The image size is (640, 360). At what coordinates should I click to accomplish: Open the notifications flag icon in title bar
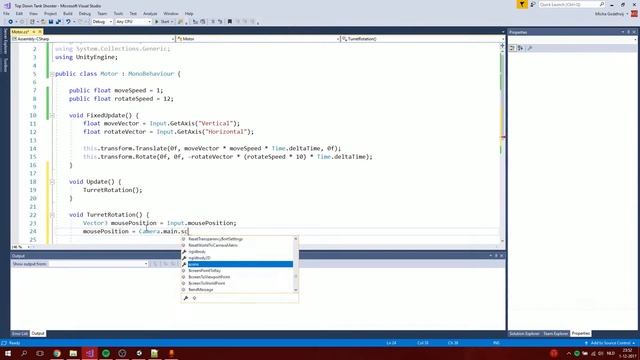coord(522,4)
